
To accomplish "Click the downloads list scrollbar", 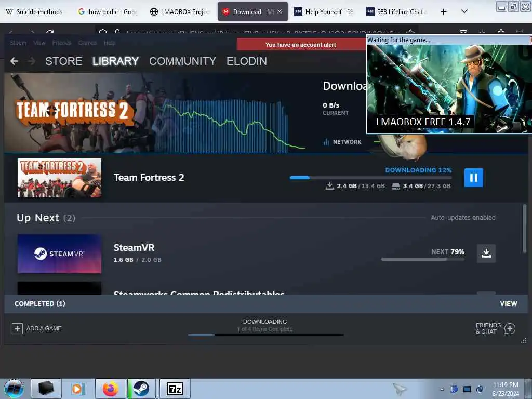I will pyautogui.click(x=525, y=228).
